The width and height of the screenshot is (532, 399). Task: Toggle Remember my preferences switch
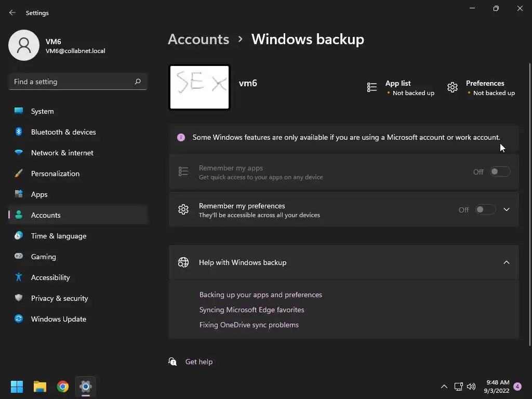tap(485, 210)
